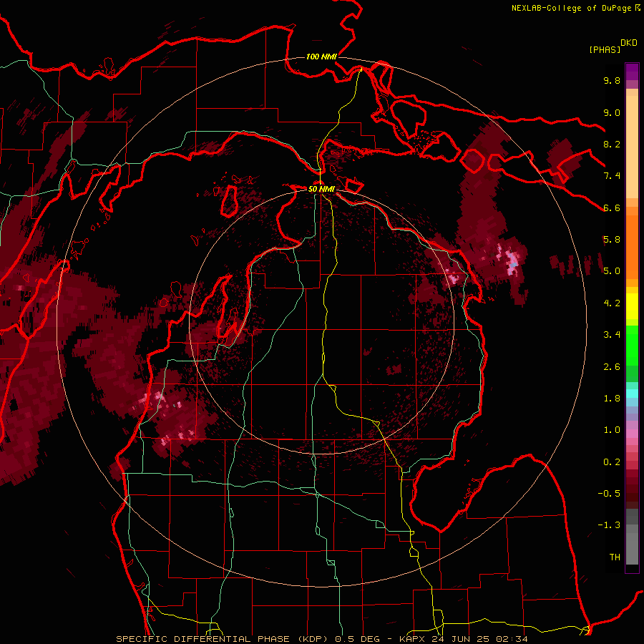Click the 6.6 legend value
Screen dimensions: 644x644
click(612, 208)
